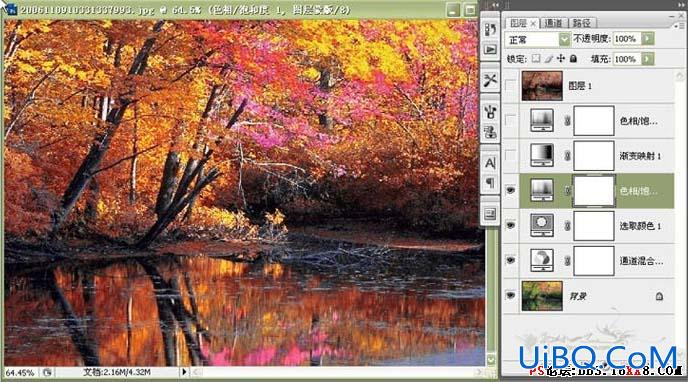Hide the 选取颜色 1 layer
The width and height of the screenshot is (688, 382).
tap(510, 225)
